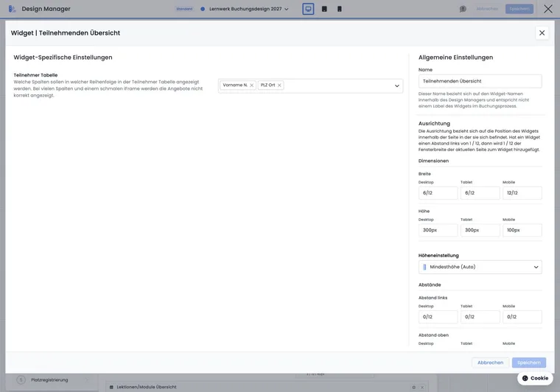560x392 pixels.
Task: Close the widget dialog with X button
Action: [x=542, y=33]
